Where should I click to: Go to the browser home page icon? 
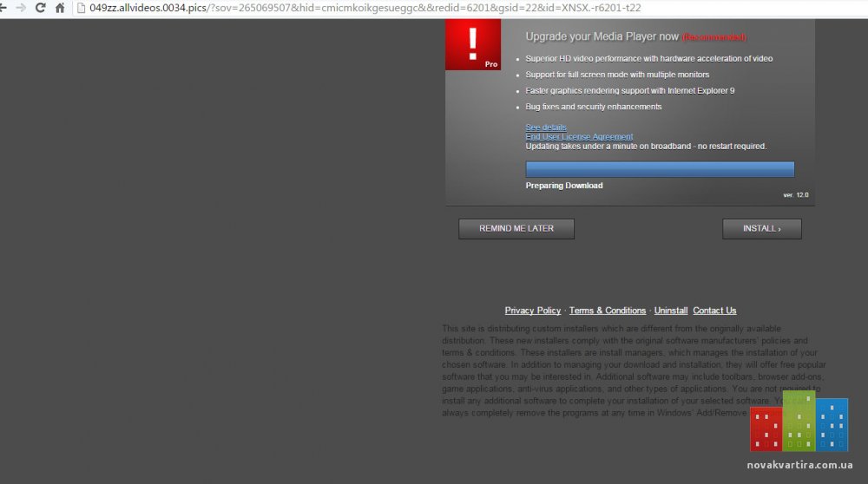pyautogui.click(x=60, y=8)
